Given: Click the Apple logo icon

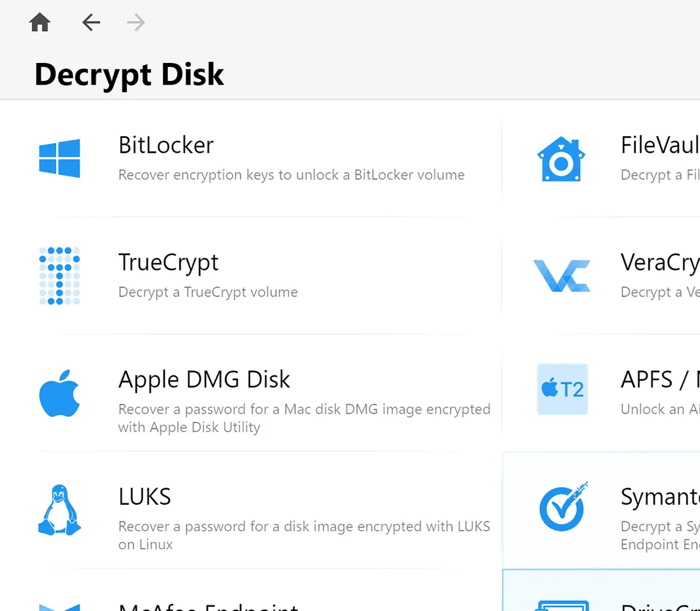Looking at the screenshot, I should (59, 393).
